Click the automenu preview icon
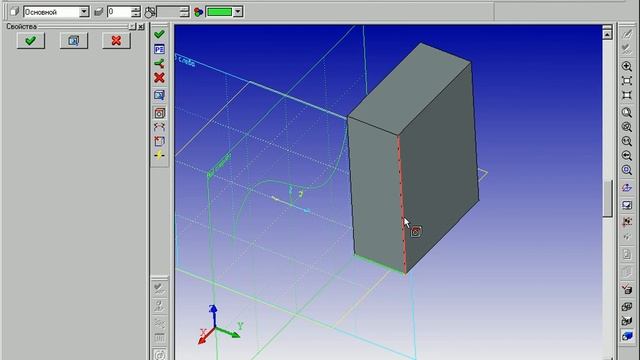640x360 pixels. pyautogui.click(x=160, y=96)
